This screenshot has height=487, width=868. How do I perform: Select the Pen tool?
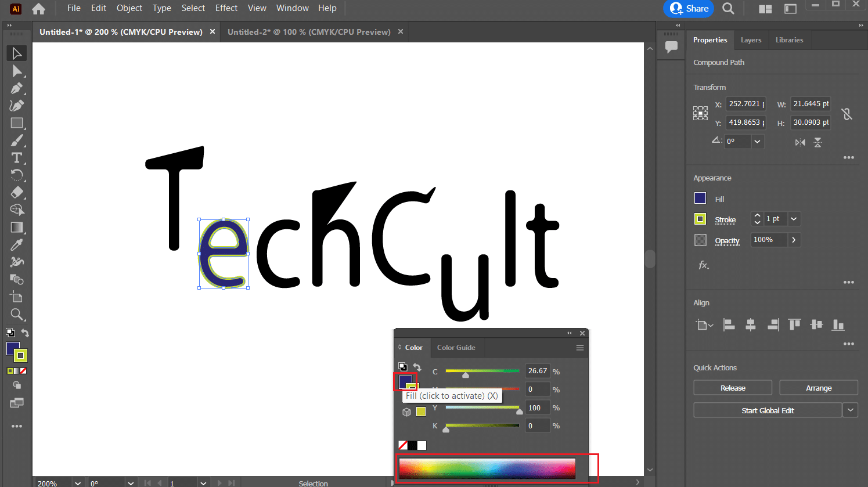tap(16, 88)
